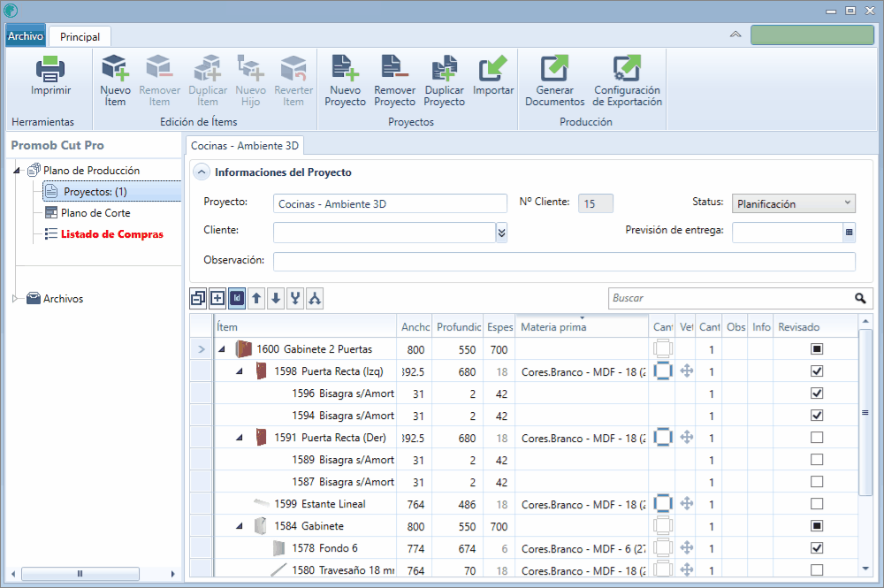The image size is (884, 588).
Task: Toggle Revisado for 1584 Gabinete
Action: 816,526
